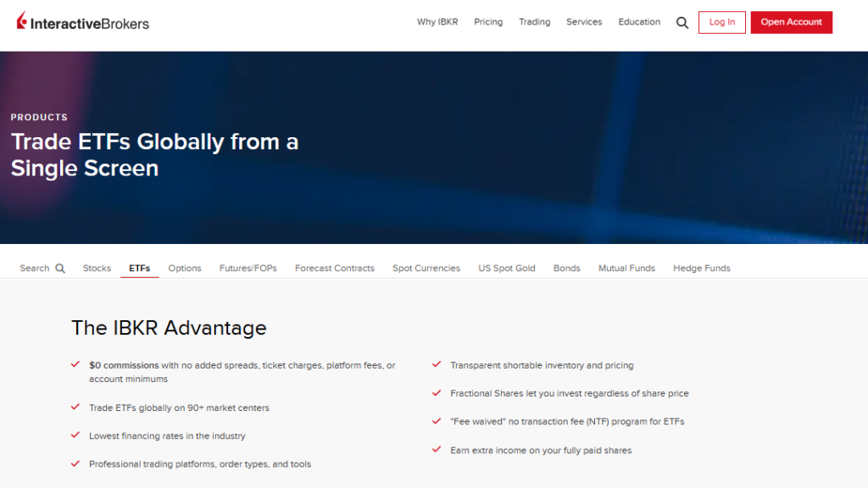Open the Mutual Funds tab

(626, 268)
